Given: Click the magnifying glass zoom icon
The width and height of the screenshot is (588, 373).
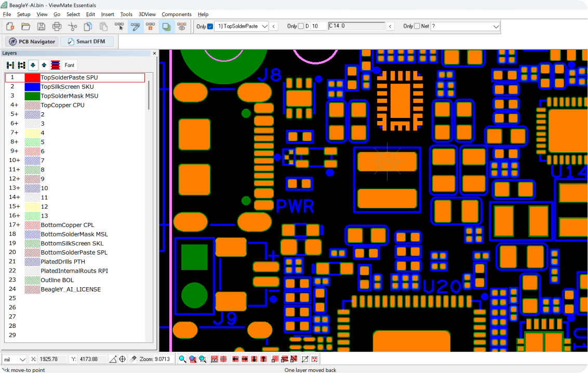Looking at the screenshot, I should [x=182, y=359].
